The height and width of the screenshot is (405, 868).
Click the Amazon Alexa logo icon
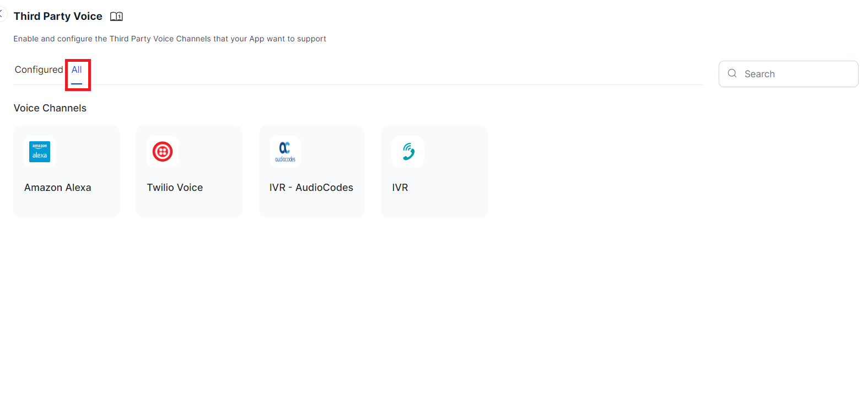pos(40,152)
